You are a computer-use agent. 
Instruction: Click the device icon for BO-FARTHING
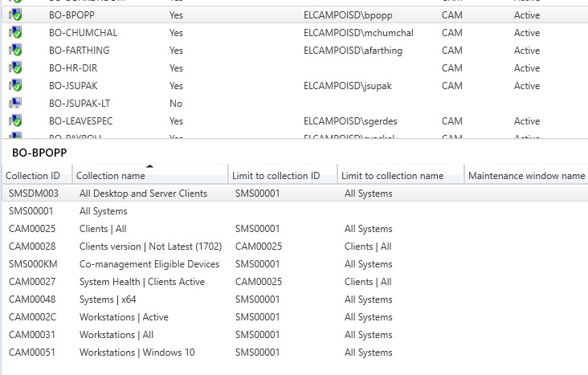[x=15, y=51]
